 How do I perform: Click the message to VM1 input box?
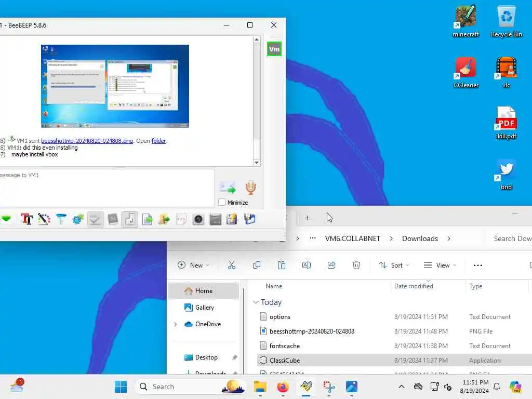[107, 188]
